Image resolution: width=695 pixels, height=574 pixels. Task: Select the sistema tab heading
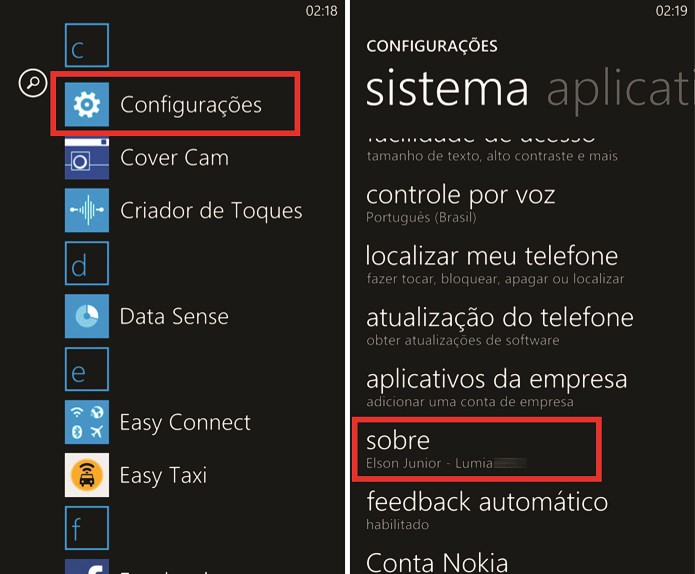click(x=447, y=90)
